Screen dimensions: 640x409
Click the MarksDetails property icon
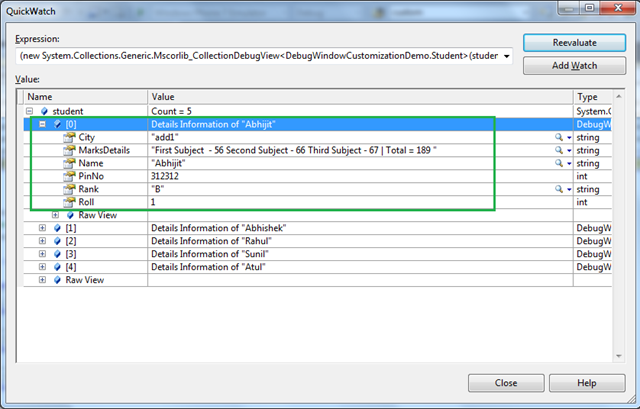pos(69,150)
